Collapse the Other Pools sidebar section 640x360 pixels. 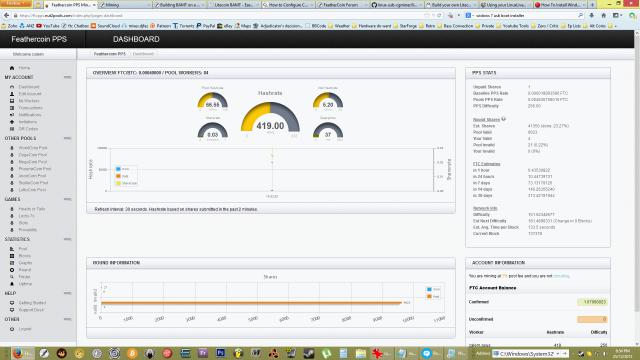pyautogui.click(x=67, y=138)
